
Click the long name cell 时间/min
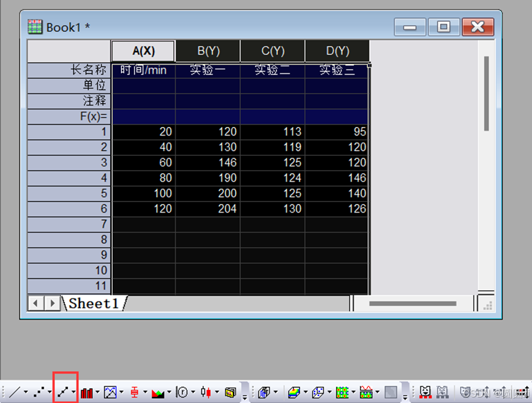[144, 71]
